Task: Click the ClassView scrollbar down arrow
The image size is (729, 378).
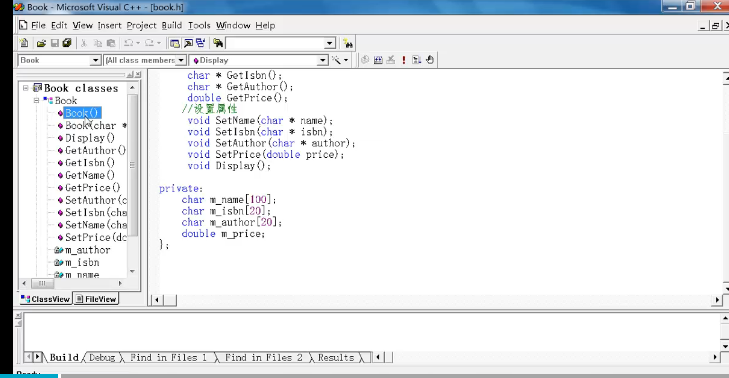Action: (133, 272)
